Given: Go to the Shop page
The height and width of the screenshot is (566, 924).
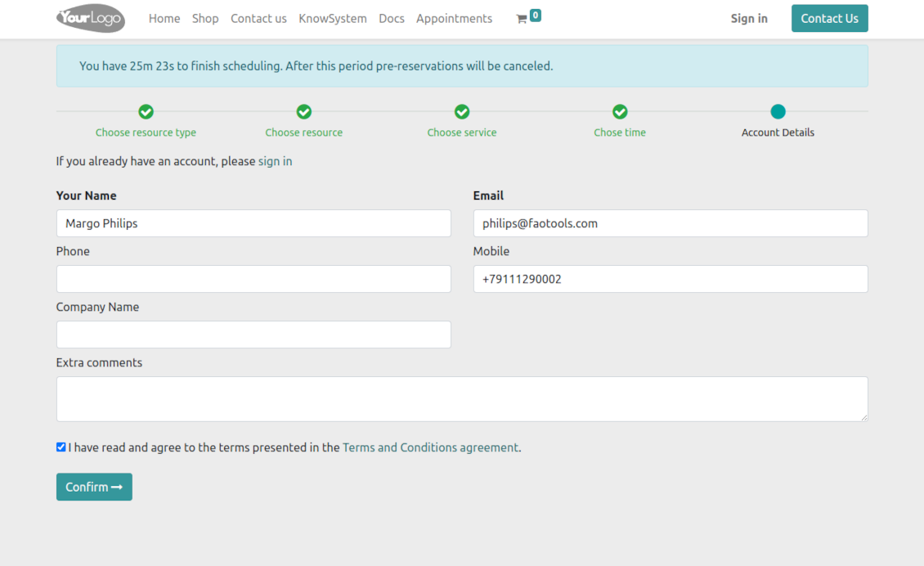Looking at the screenshot, I should [205, 19].
